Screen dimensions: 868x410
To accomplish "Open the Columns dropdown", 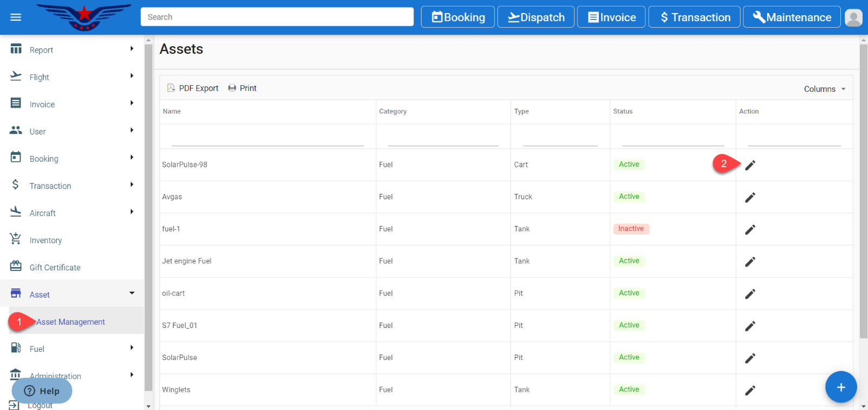I will click(x=825, y=89).
